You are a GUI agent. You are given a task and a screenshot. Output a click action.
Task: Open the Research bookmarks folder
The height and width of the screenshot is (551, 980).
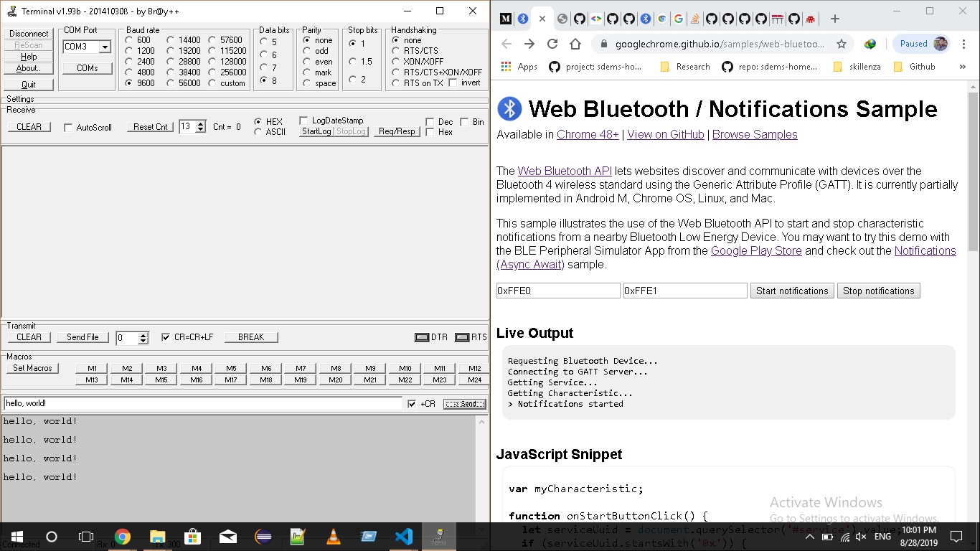tap(684, 67)
